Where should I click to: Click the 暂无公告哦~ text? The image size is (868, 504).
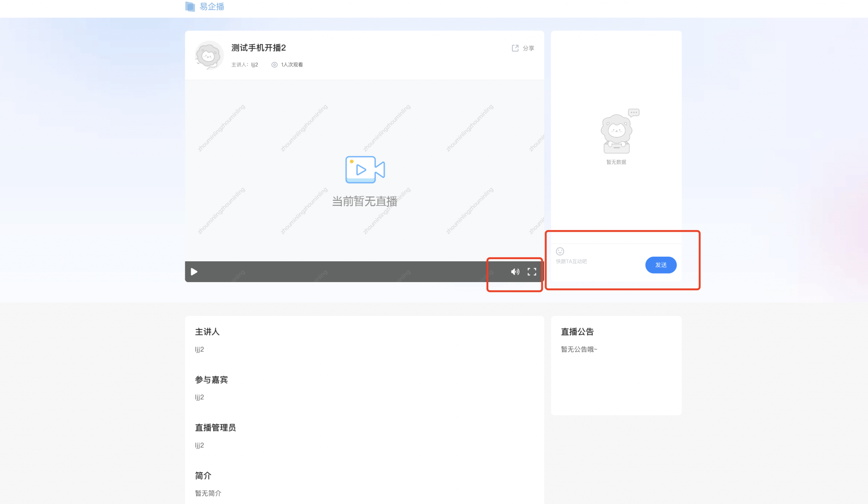pyautogui.click(x=579, y=349)
